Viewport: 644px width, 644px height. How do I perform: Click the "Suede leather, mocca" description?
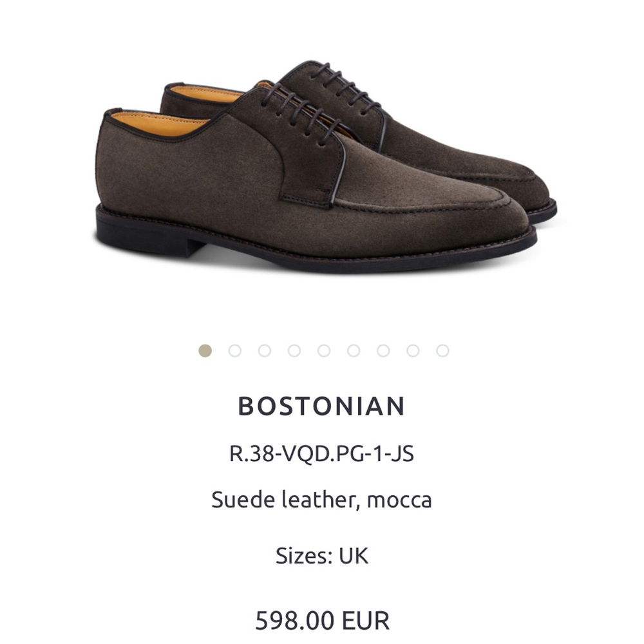(322, 499)
